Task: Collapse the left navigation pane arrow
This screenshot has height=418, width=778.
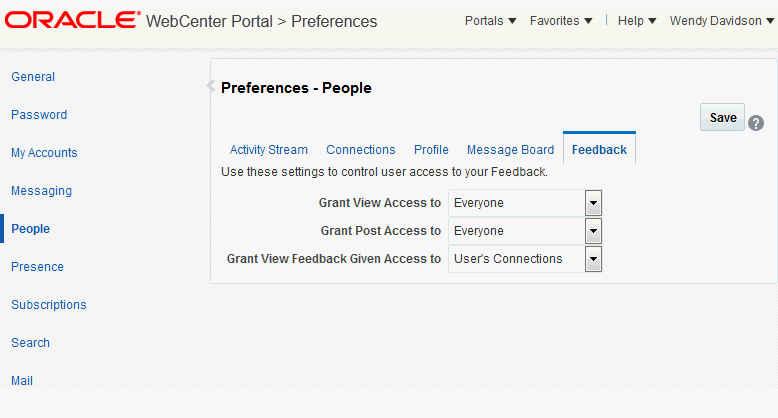Action: click(210, 86)
